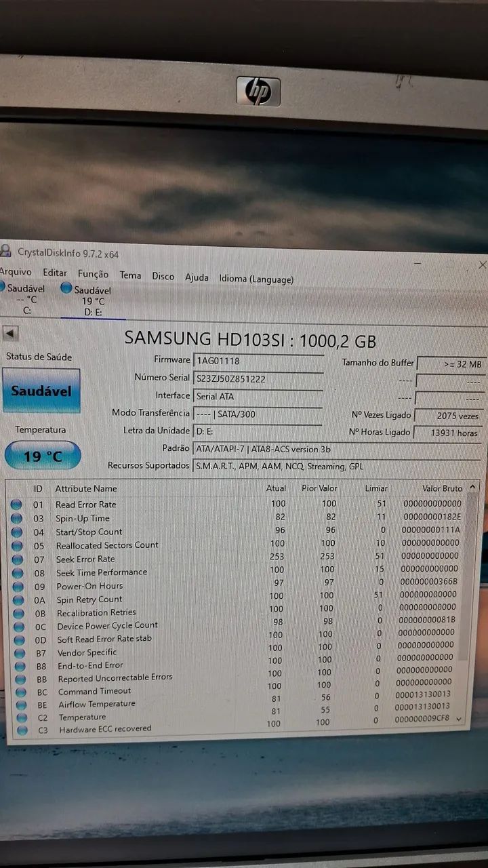Click the Interface Serial ATA field
Screen dimensions: 488x868
[258, 396]
